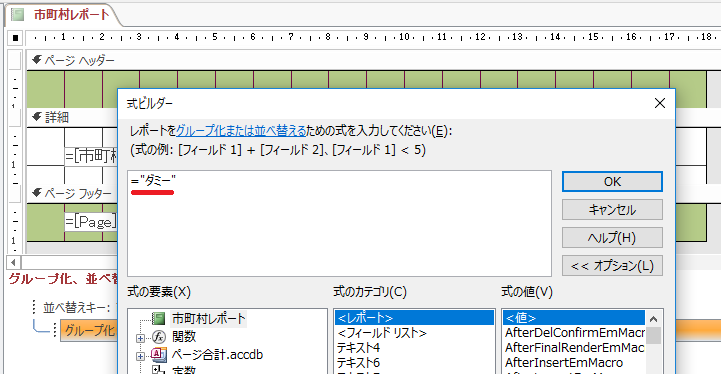
Task: Collapse options with << オプション(L) button
Action: (x=612, y=266)
